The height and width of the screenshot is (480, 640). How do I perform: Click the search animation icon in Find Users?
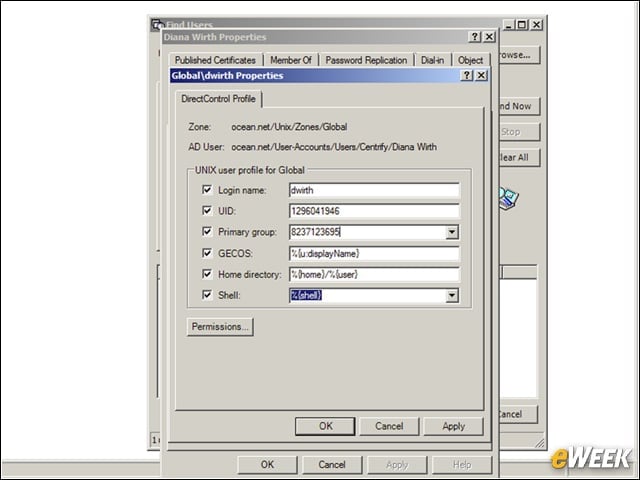point(509,198)
